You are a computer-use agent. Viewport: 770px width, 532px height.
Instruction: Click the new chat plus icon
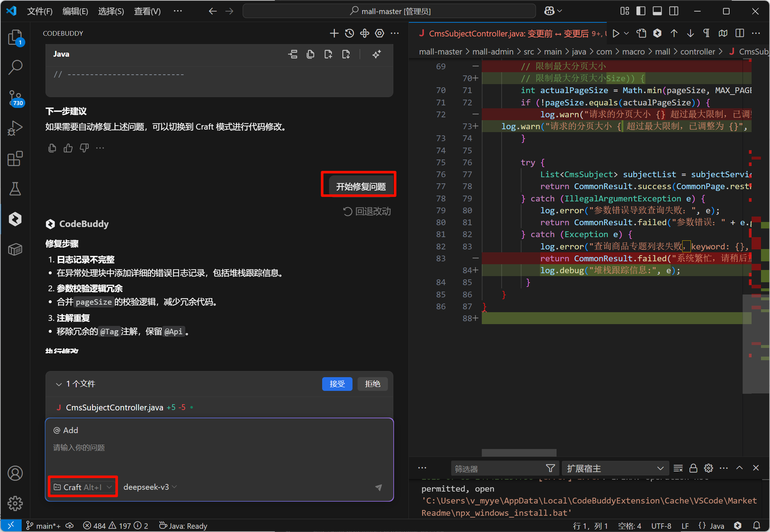pos(334,34)
